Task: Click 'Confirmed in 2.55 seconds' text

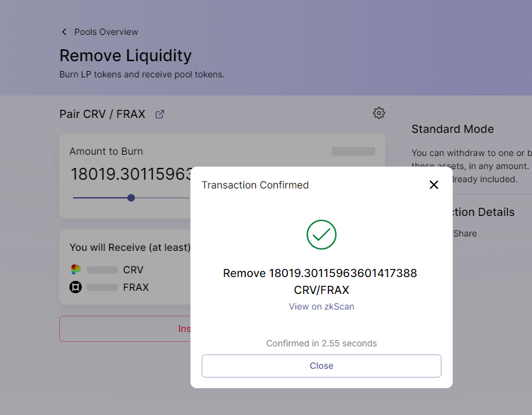Action: pos(322,343)
